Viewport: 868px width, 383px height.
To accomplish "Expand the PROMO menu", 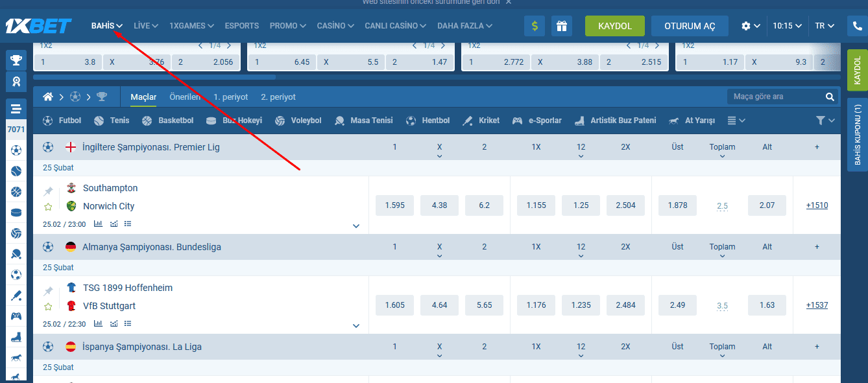I will point(288,26).
